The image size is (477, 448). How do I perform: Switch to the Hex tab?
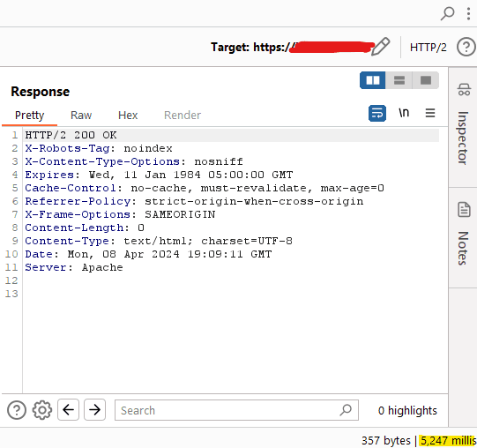click(128, 116)
